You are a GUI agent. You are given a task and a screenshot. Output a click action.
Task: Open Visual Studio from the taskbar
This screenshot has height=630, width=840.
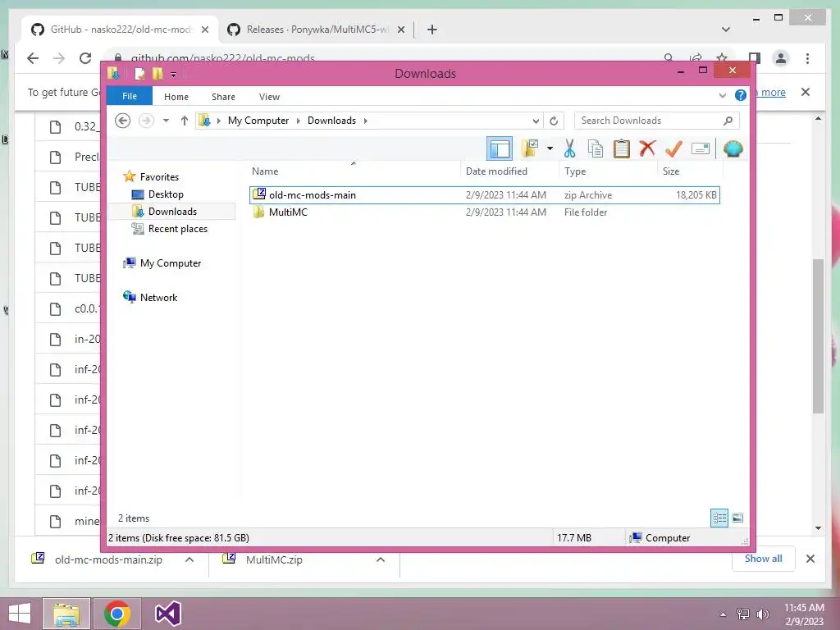[x=167, y=614]
